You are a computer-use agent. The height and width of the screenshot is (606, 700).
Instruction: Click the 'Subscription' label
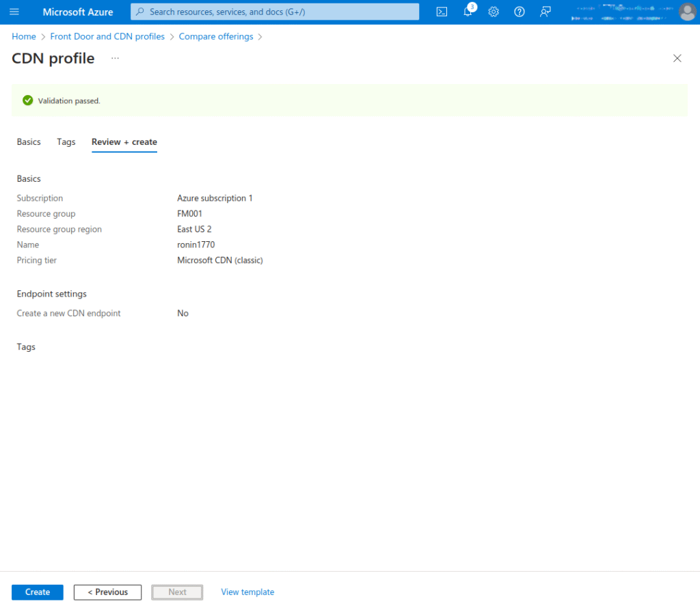point(40,198)
